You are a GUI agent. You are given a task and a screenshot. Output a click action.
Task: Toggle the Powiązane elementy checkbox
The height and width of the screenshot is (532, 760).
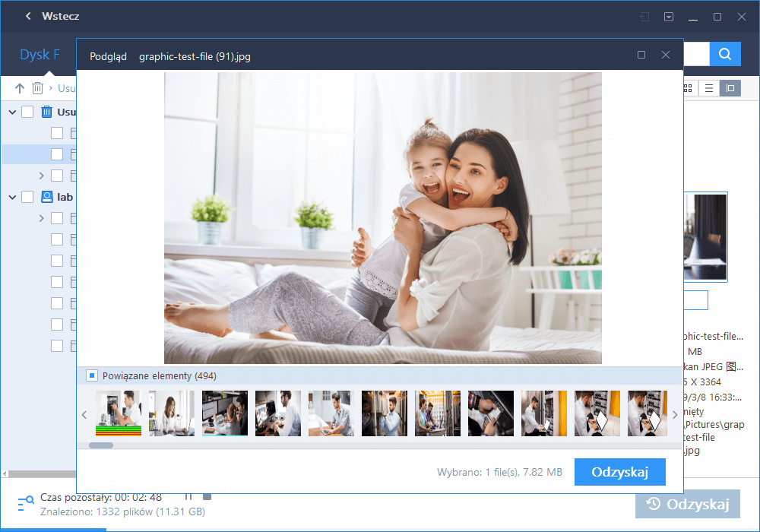coord(91,375)
